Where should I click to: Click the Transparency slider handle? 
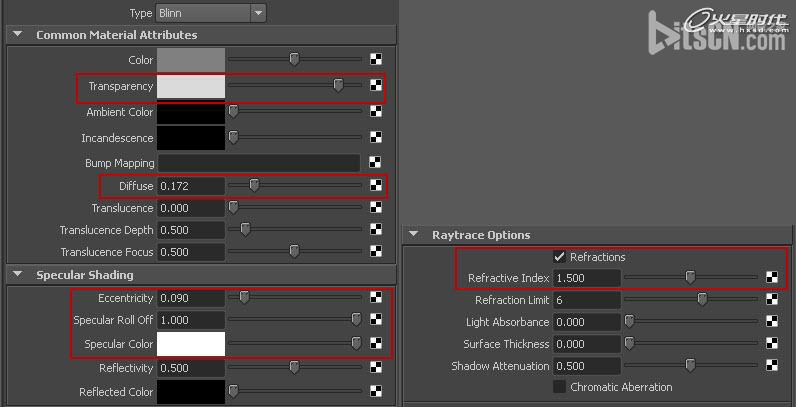[338, 85]
